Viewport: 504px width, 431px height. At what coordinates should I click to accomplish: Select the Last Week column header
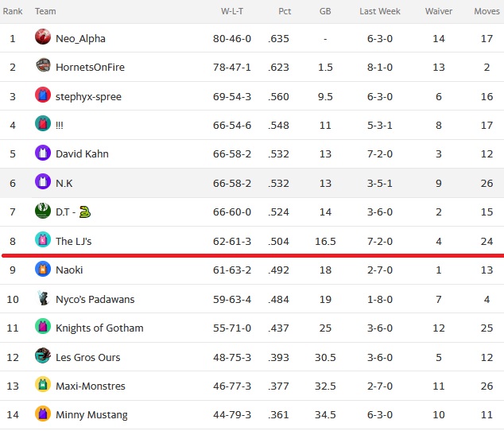(380, 11)
